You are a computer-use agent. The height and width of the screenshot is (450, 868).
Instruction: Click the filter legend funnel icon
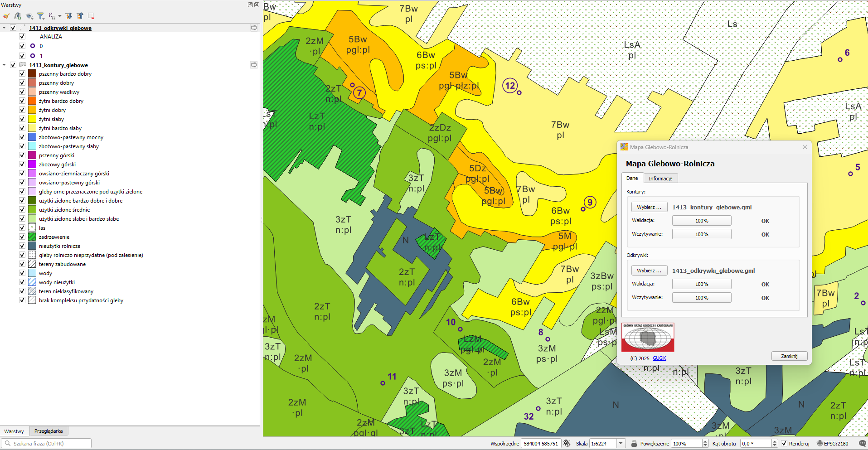point(41,16)
